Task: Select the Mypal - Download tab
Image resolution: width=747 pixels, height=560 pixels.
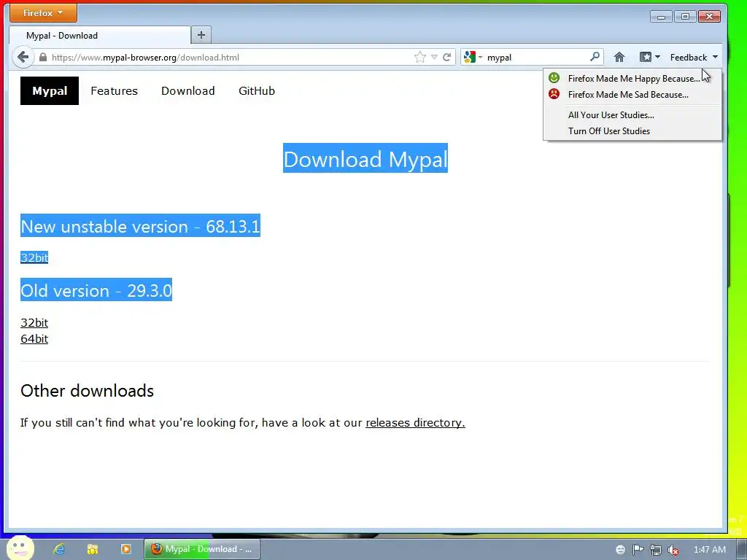Action: click(x=99, y=36)
